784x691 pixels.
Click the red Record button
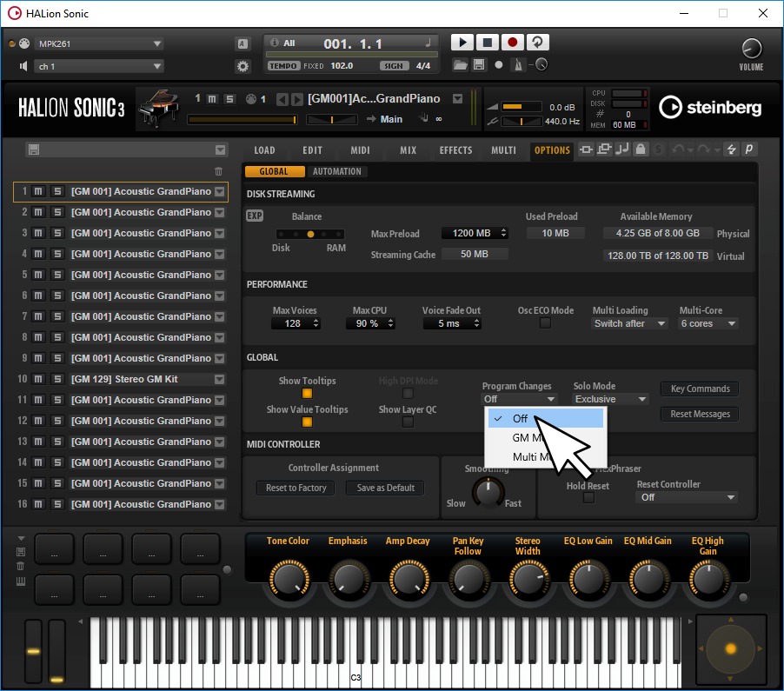tap(512, 43)
